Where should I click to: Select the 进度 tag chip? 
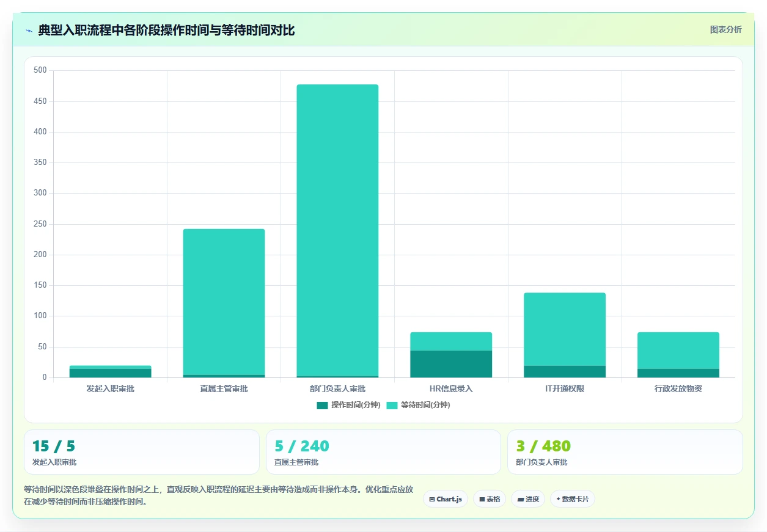tap(528, 499)
